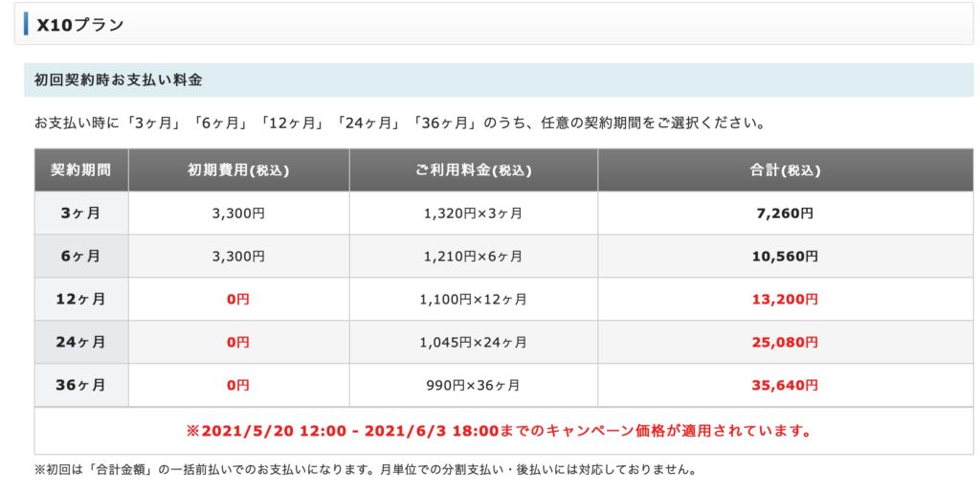Click the 1,100円×12ヶ月 usage fee cell
980x494 pixels.
point(473,300)
